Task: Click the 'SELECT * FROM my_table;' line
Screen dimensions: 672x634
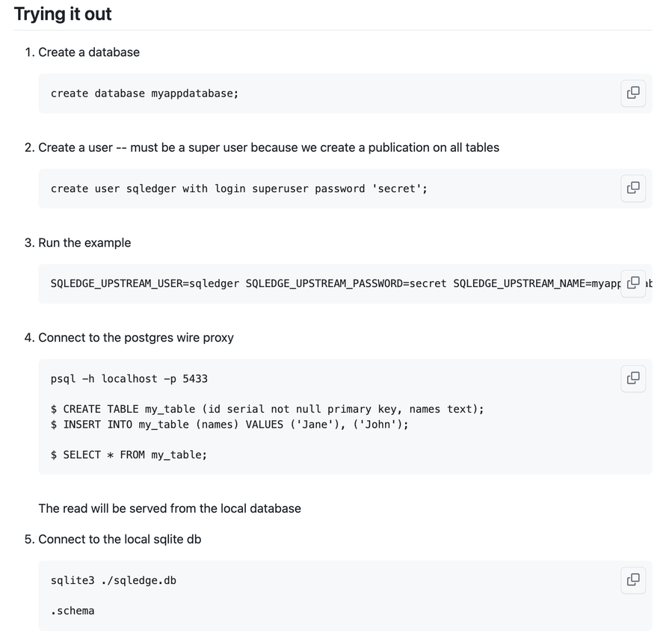Action: pos(129,455)
